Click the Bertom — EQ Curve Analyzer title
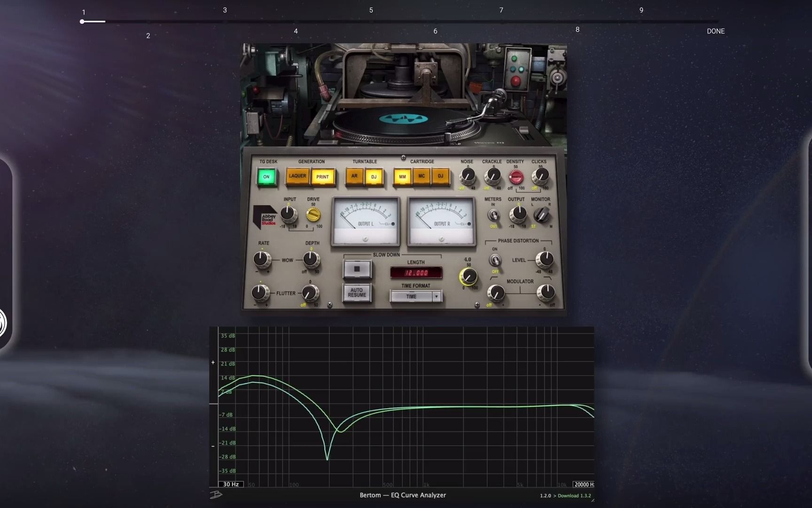This screenshot has width=812, height=508. pyautogui.click(x=403, y=495)
